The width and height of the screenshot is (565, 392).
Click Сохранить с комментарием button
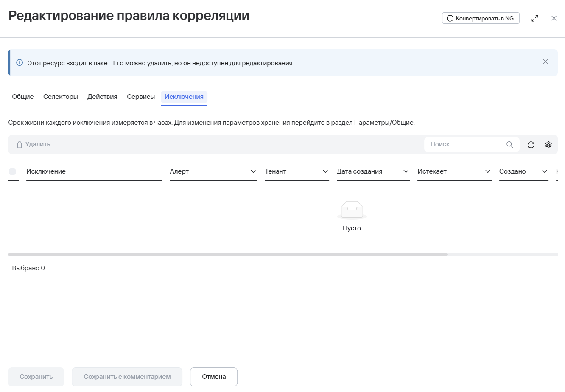click(x=127, y=377)
